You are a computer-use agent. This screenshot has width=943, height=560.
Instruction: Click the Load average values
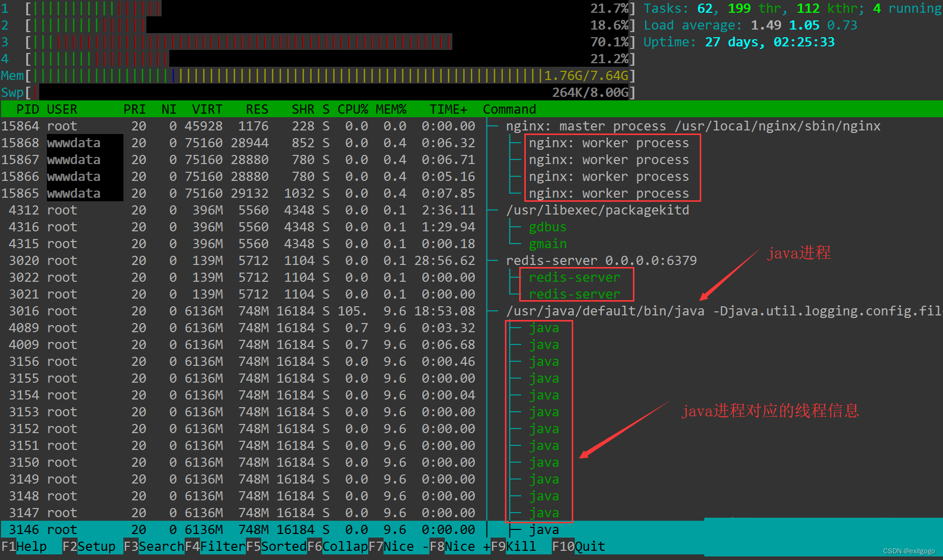tap(804, 25)
